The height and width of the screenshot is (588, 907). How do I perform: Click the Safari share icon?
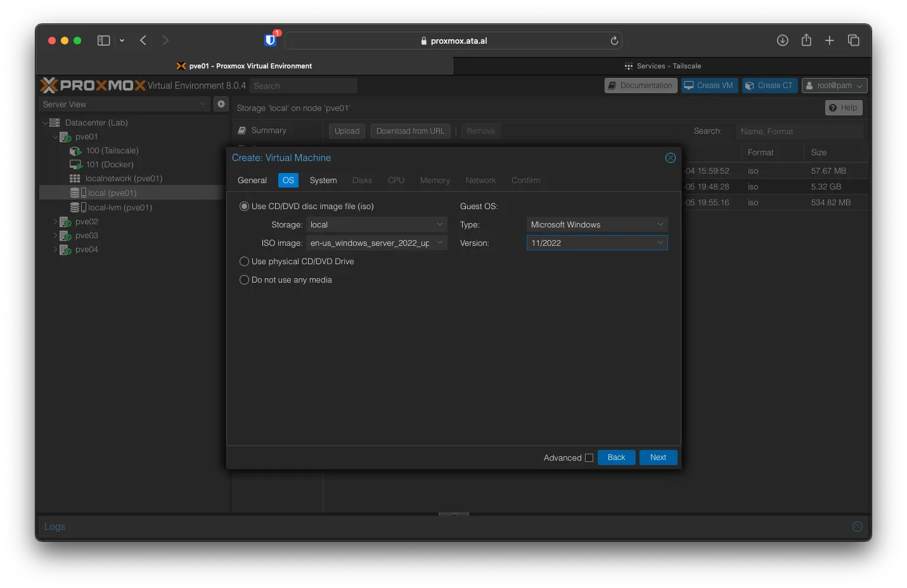pyautogui.click(x=806, y=40)
